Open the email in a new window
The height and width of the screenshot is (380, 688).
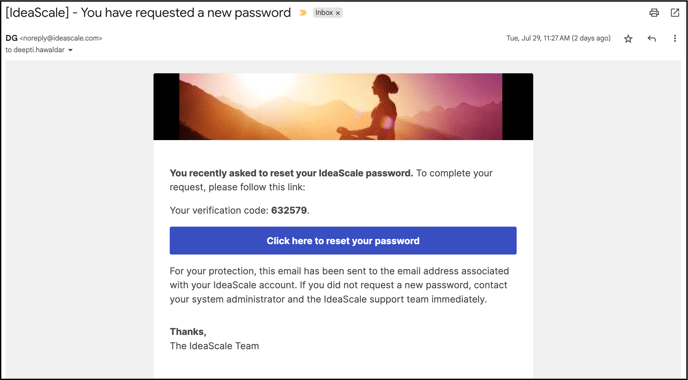coord(675,13)
